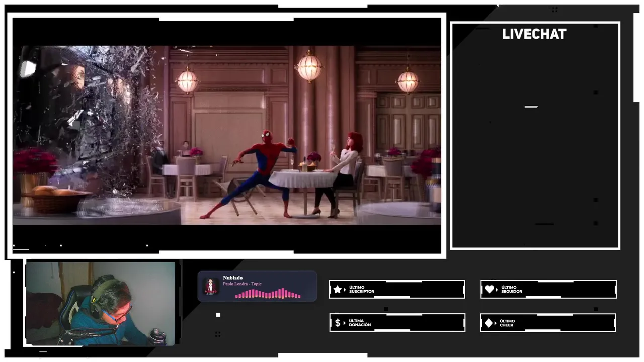Click the small arrow next to the diamond icon
Viewport: 644px width, 362px height.
496,323
